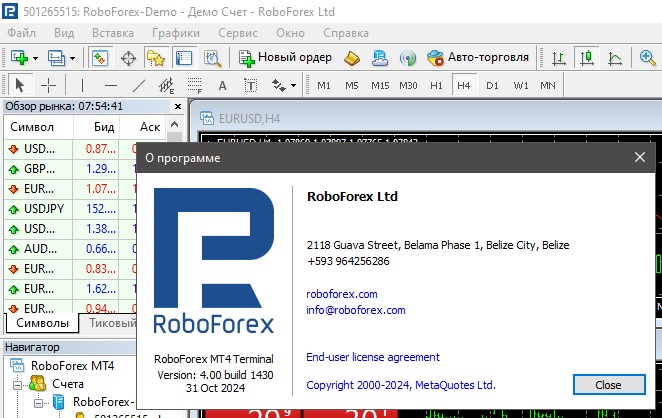Select the AUD... row in Market Watch
The image size is (662, 418).
point(70,249)
